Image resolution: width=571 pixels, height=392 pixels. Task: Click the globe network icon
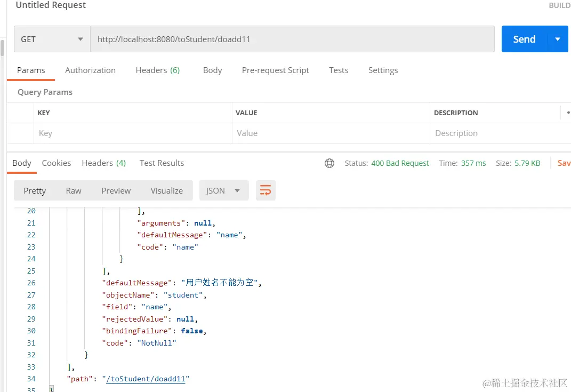pyautogui.click(x=329, y=163)
